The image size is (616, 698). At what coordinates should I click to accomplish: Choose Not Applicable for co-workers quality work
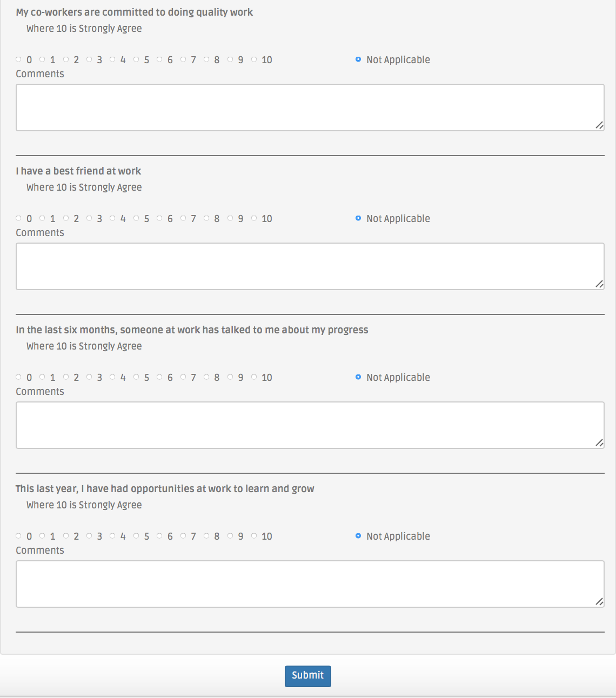[x=358, y=59]
